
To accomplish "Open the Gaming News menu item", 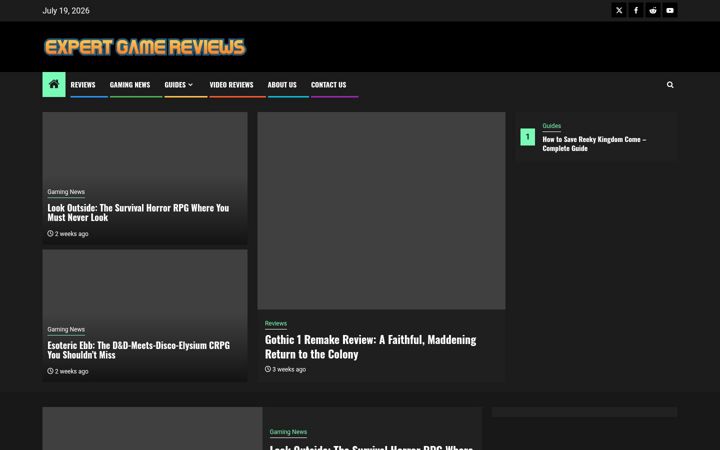I will [129, 85].
